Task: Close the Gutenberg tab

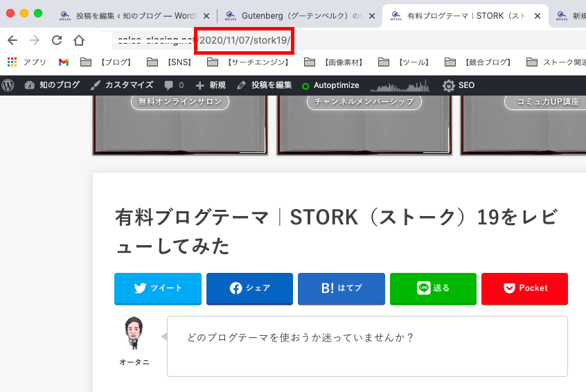Action: click(x=372, y=16)
